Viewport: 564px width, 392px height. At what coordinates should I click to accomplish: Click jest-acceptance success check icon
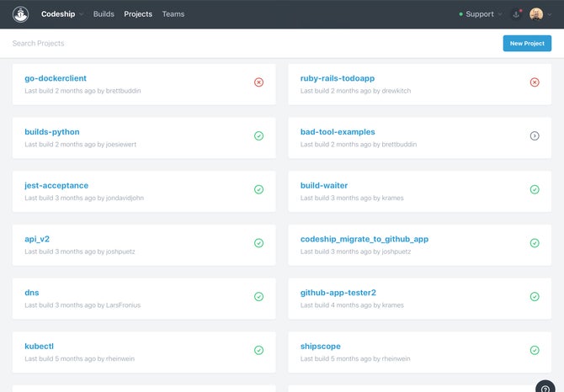pyautogui.click(x=258, y=189)
